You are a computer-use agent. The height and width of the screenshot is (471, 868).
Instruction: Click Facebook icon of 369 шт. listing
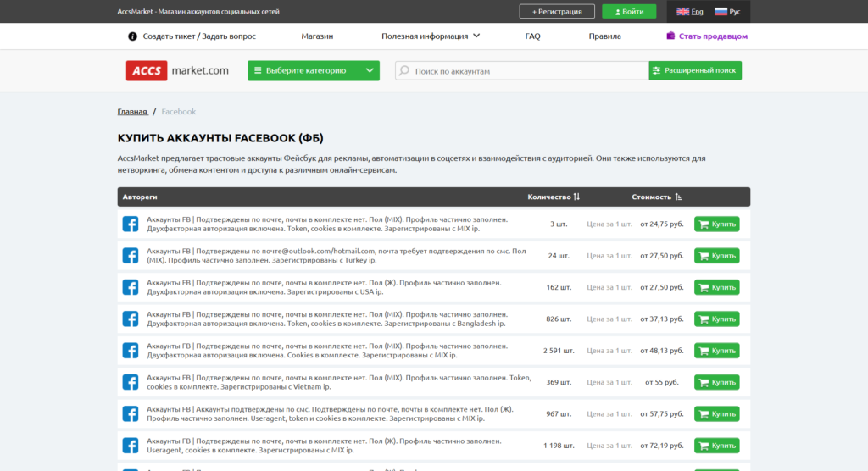131,382
